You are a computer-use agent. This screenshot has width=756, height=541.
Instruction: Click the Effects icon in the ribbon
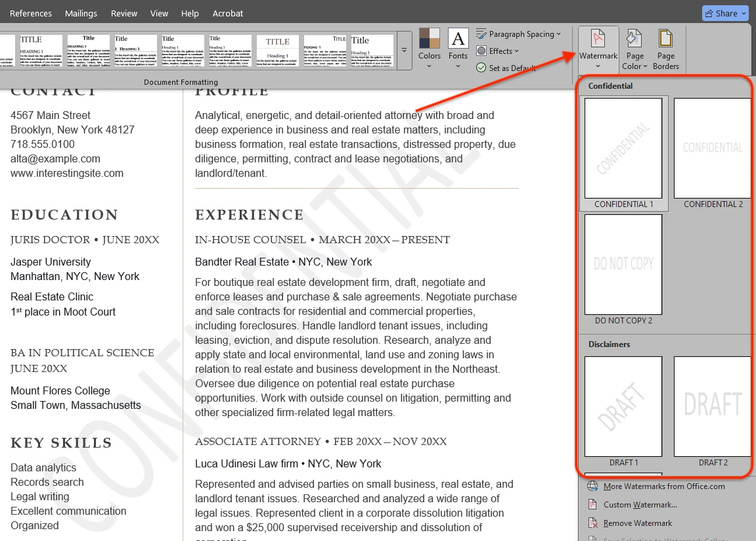click(482, 51)
